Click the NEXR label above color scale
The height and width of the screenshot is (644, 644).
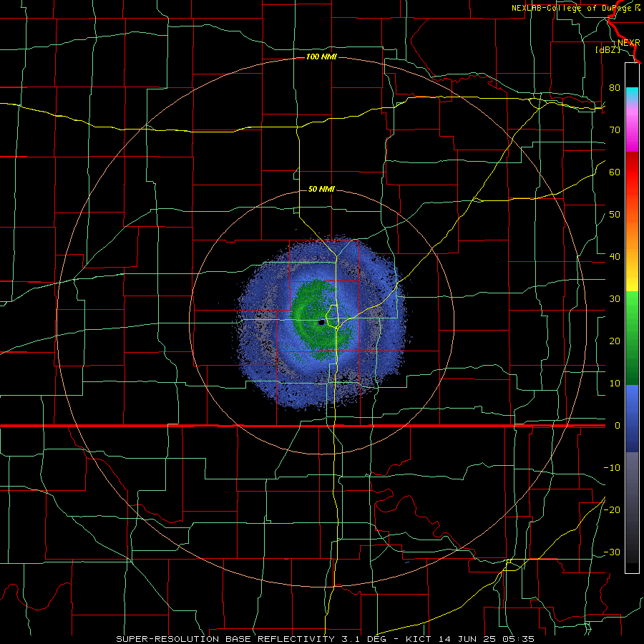(x=628, y=43)
